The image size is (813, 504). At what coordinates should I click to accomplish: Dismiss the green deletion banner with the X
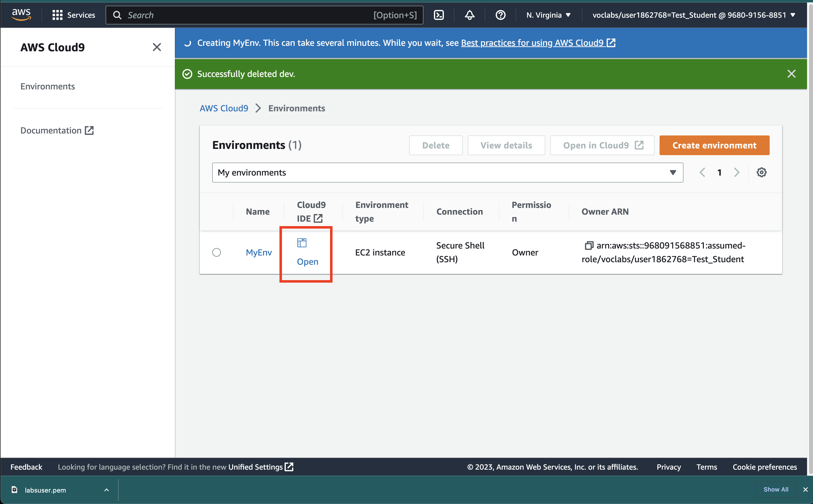pos(792,74)
